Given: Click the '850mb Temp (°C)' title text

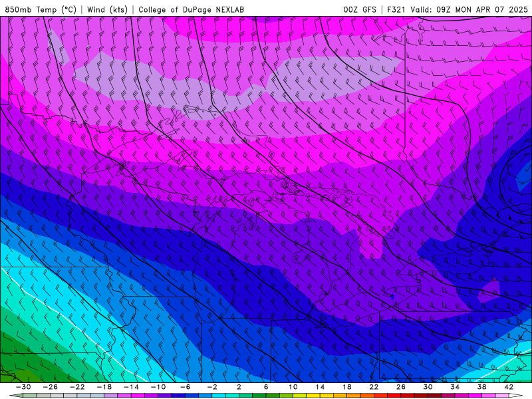Looking at the screenshot, I should tap(41, 9).
